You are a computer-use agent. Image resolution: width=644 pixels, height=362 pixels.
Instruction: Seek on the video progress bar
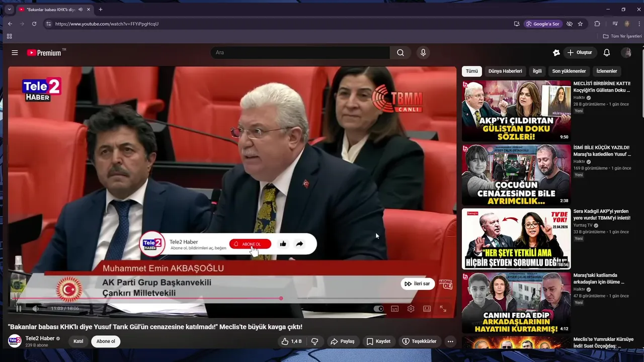[x=232, y=299]
